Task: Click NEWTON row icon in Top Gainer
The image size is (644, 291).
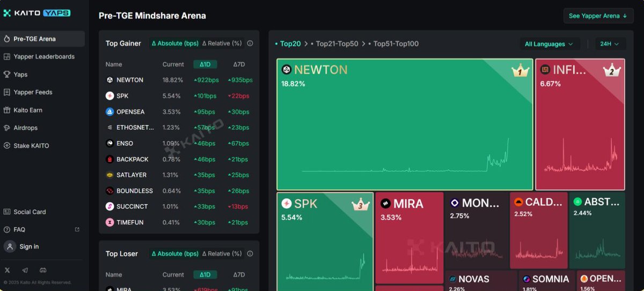Action: click(109, 80)
